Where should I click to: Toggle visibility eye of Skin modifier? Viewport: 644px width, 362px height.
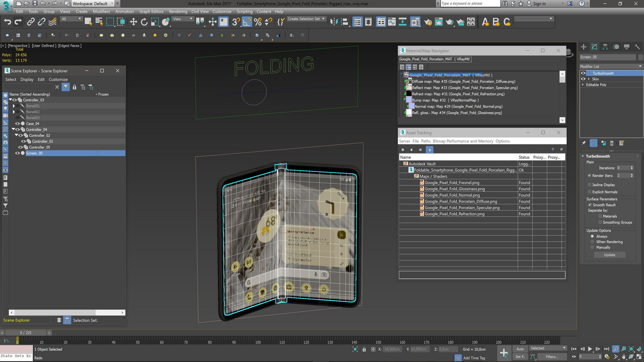tap(583, 79)
